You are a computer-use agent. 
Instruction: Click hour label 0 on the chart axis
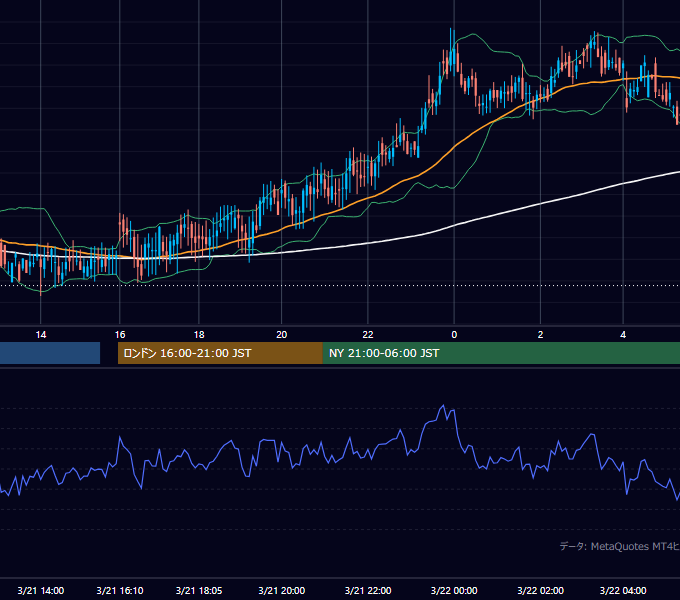coord(454,335)
